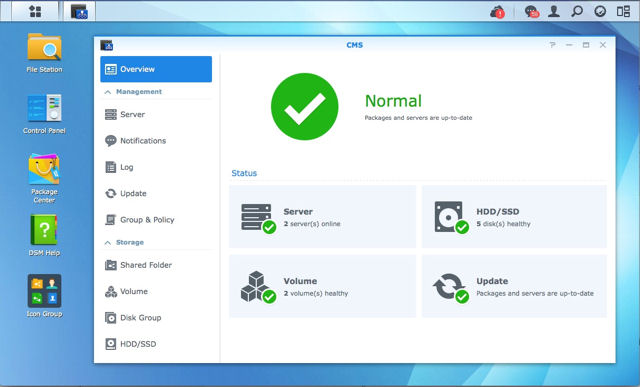The image size is (640, 387).
Task: Open the Volume status card
Action: tap(322, 286)
